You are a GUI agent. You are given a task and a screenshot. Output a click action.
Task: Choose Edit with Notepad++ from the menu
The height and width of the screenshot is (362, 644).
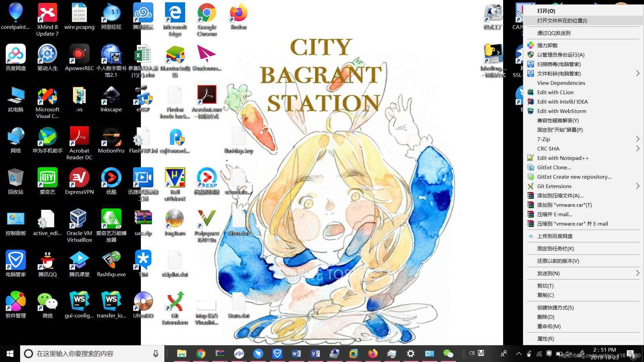tap(562, 158)
